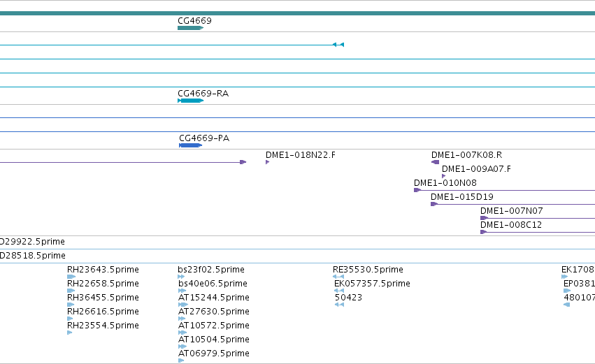Viewport: 595px width, 364px height.
Task: Click the 50423 feature arrow glyph
Action: (340, 305)
